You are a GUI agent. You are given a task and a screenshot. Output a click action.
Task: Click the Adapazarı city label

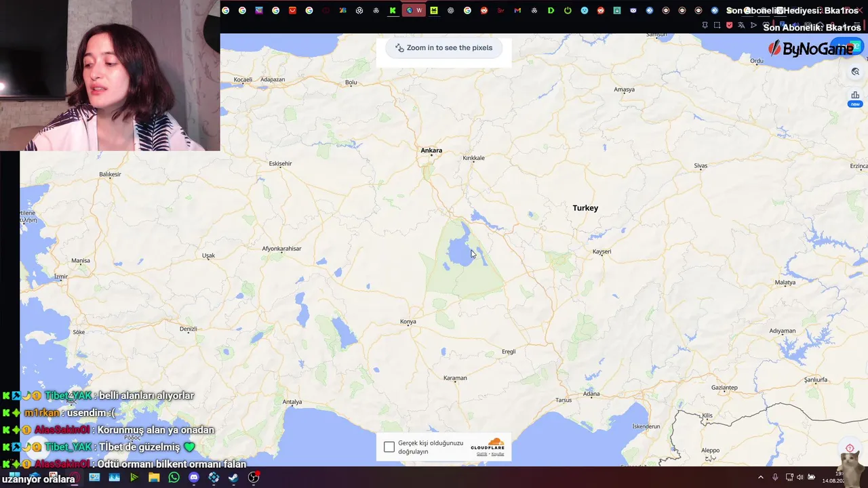273,80
